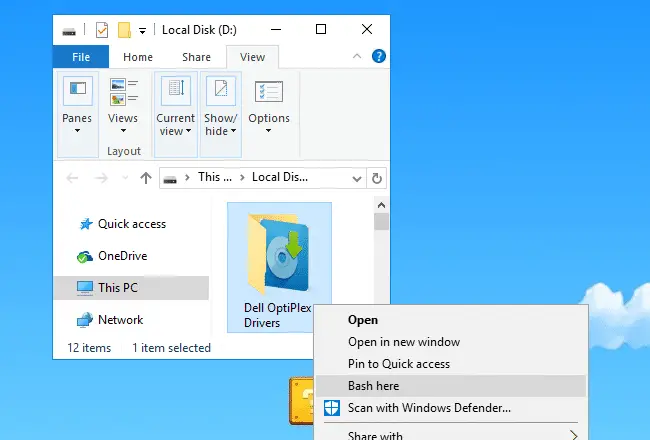Image resolution: width=650 pixels, height=440 pixels.
Task: Switch to the Share ribbon tab
Action: pos(196,57)
